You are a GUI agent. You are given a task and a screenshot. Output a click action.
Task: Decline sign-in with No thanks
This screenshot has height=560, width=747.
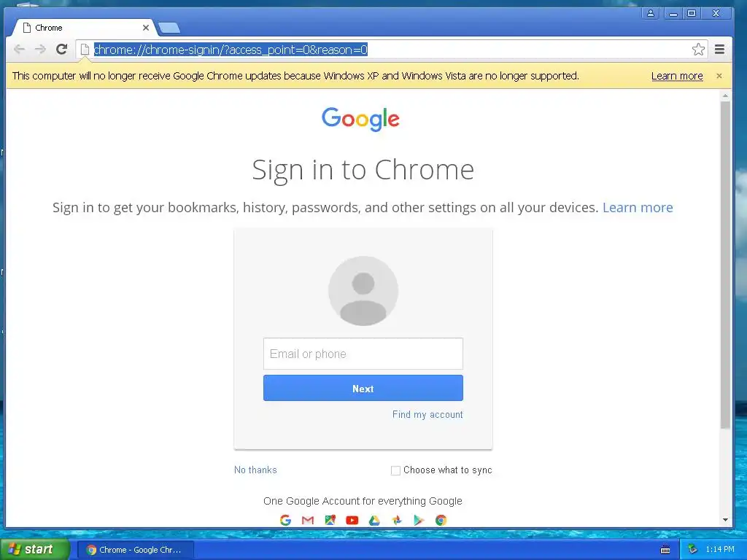255,470
